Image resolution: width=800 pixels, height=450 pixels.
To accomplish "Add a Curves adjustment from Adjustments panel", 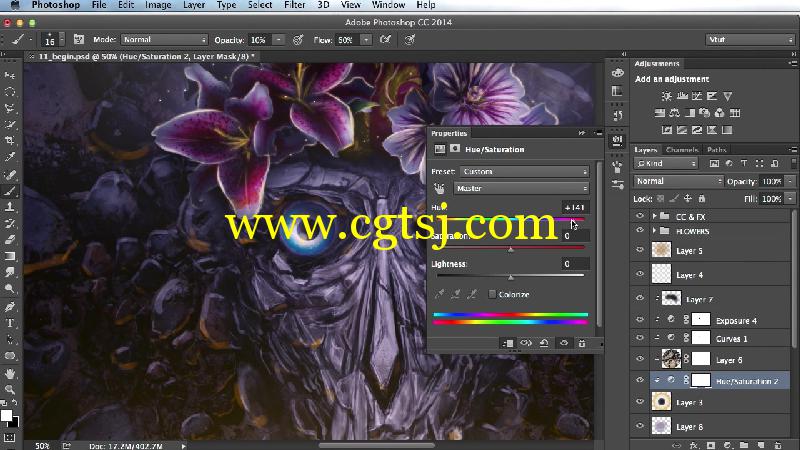I will point(697,96).
